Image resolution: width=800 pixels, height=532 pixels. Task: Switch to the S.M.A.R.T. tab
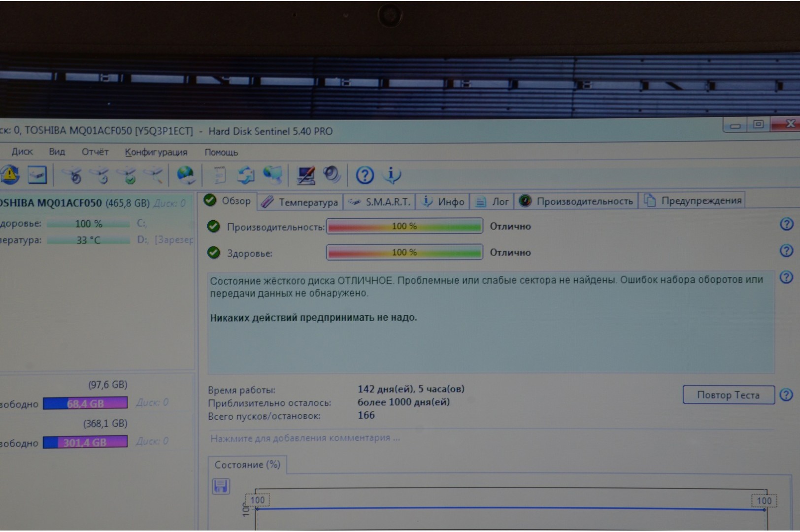[380, 202]
